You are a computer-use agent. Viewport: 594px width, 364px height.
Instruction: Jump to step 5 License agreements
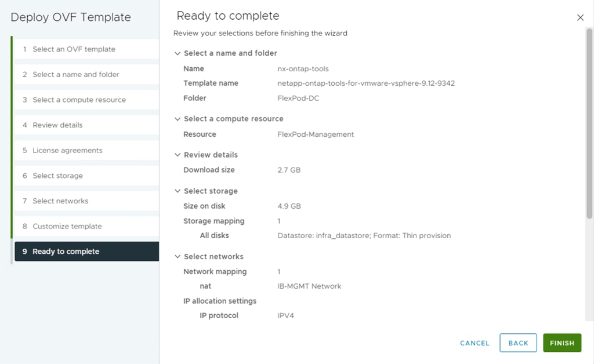(67, 151)
